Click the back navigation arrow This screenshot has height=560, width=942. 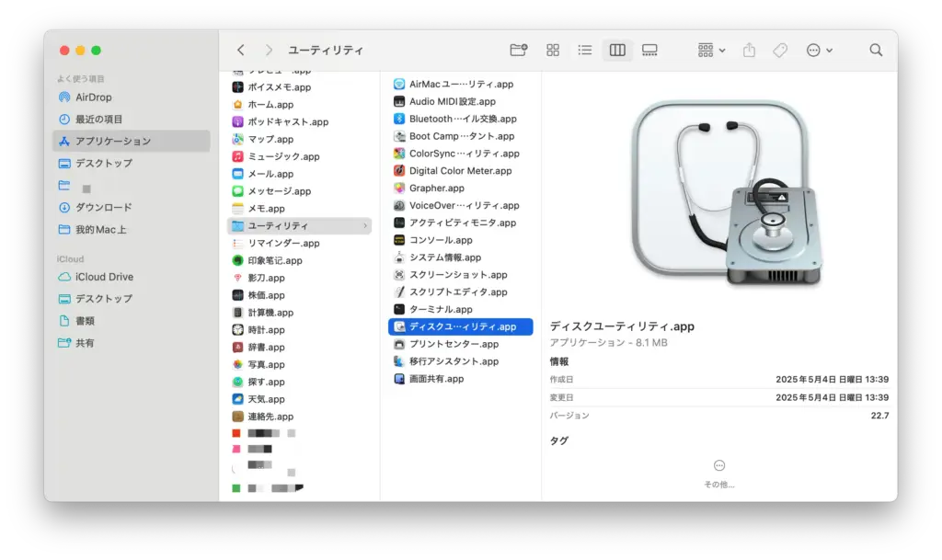(240, 50)
